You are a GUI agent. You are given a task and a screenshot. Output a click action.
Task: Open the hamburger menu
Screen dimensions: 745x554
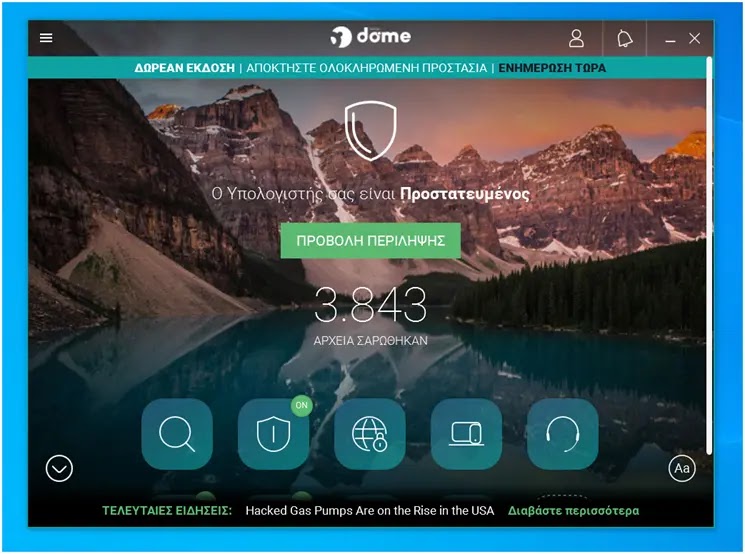pyautogui.click(x=46, y=38)
